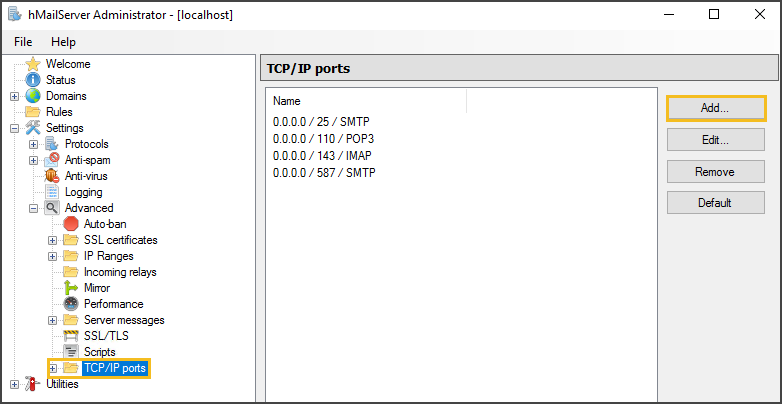Select the Rules tree item label
Screen dimensions: 782x404
click(59, 112)
